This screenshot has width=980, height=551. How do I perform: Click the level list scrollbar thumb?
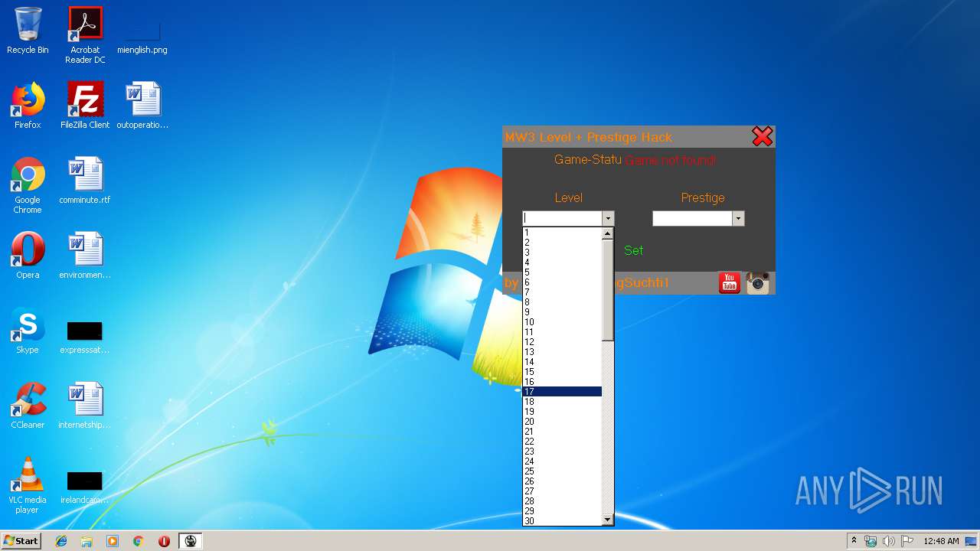[x=608, y=290]
